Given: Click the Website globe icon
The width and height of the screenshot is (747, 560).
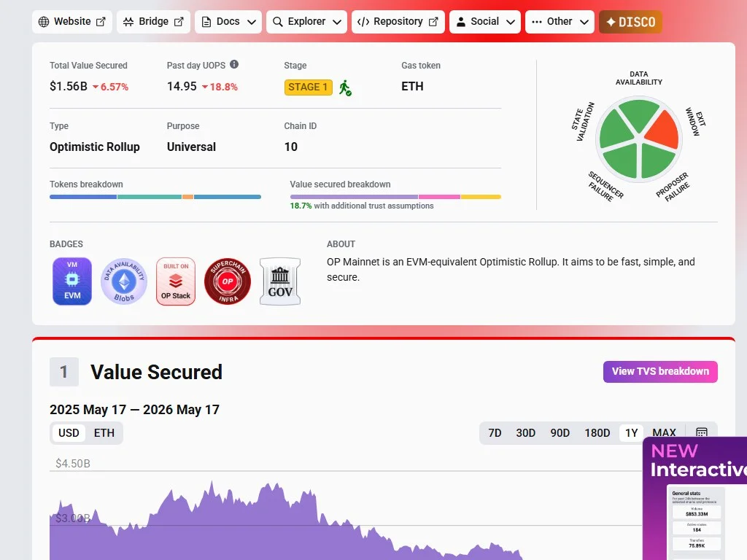Looking at the screenshot, I should [44, 22].
